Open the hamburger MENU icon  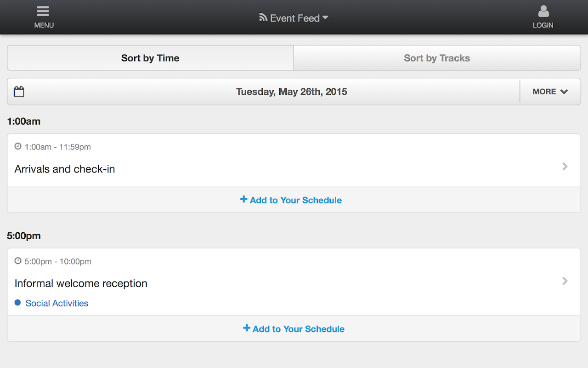pyautogui.click(x=43, y=11)
